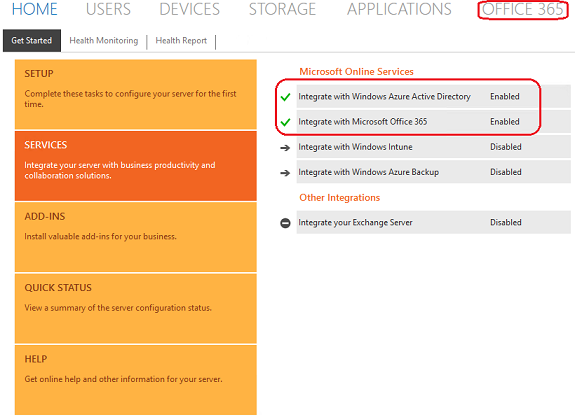This screenshot has width=575, height=417.
Task: Select the SETUP category tile
Action: click(x=136, y=94)
